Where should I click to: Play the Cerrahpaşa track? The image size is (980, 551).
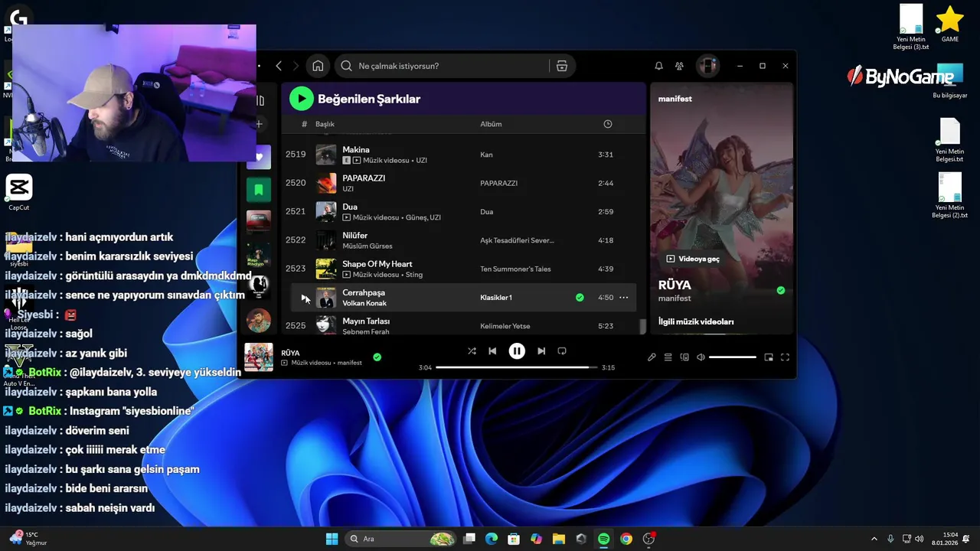(303, 297)
